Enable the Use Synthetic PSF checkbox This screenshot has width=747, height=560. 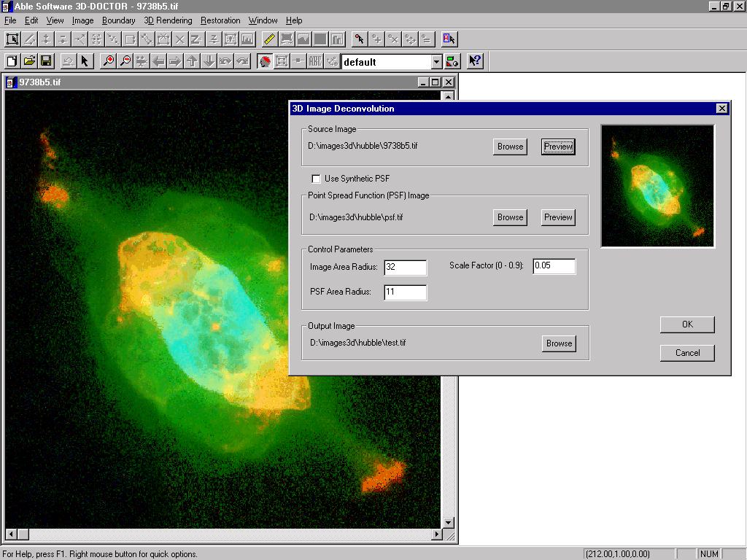click(x=316, y=179)
